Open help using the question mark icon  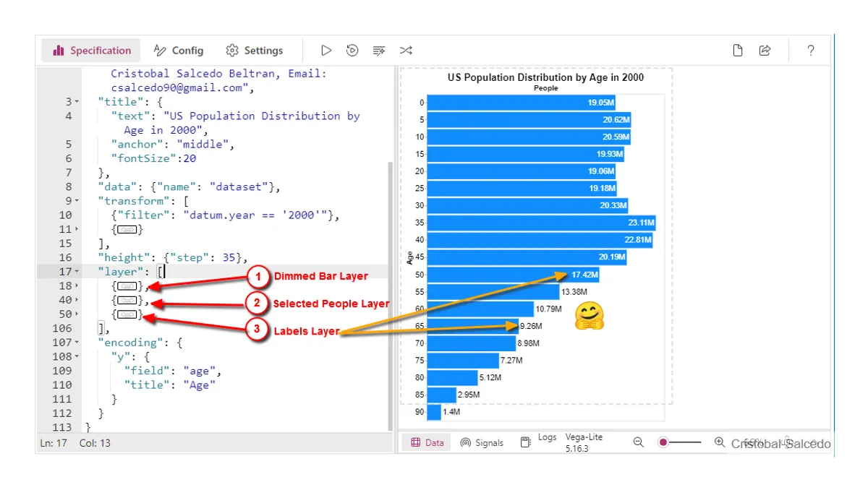point(811,50)
